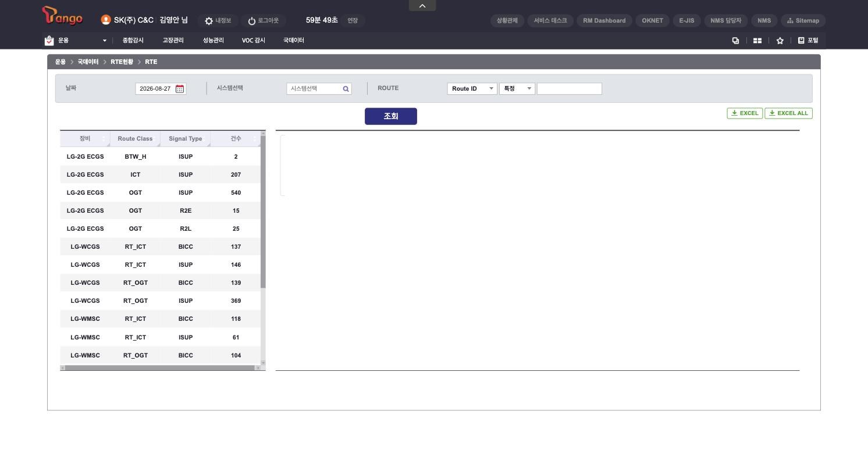Click the grid layout icon
Image resolution: width=868 pixels, height=472 pixels.
click(757, 41)
